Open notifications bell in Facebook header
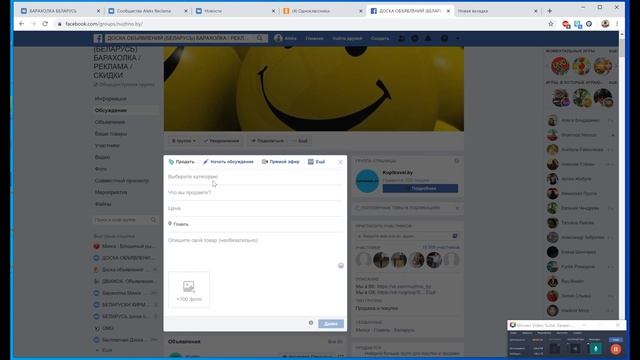This screenshot has height=360, width=640. [x=428, y=38]
